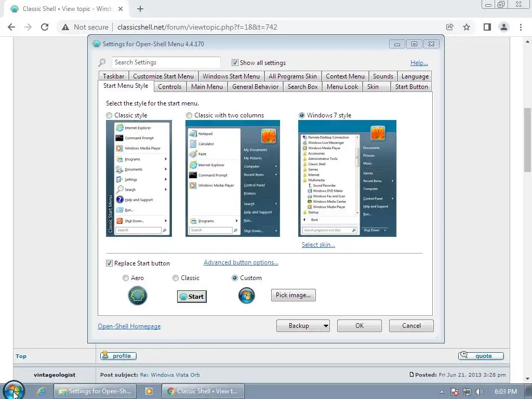Click the Custom Windows orb image
The height and width of the screenshot is (399, 532).
click(247, 296)
